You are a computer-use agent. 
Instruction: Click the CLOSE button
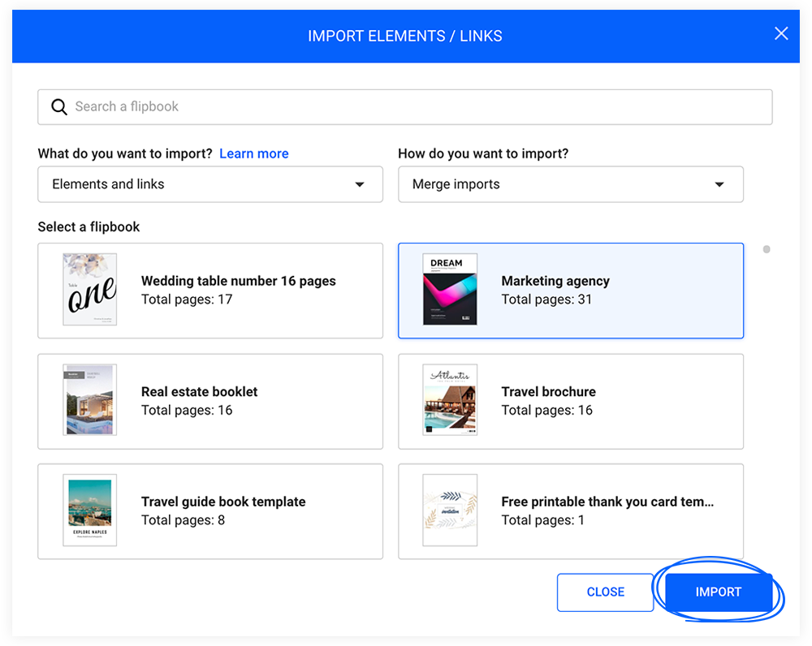(x=605, y=592)
